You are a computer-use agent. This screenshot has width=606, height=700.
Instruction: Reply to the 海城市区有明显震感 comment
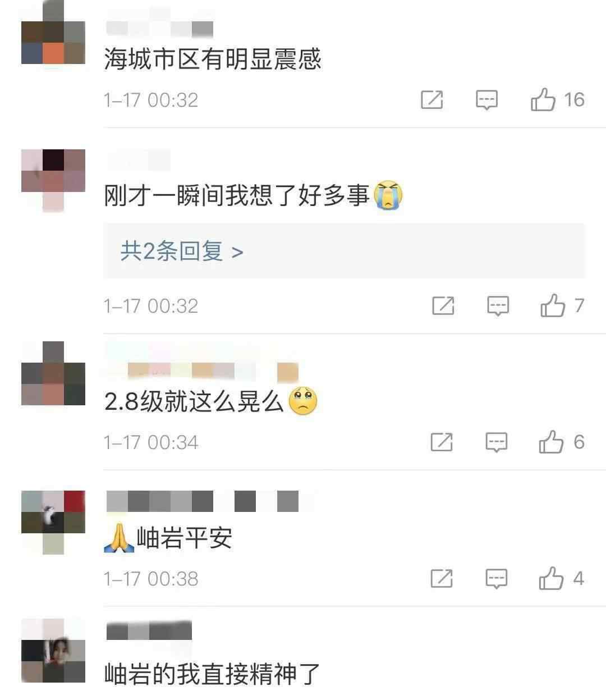point(486,100)
